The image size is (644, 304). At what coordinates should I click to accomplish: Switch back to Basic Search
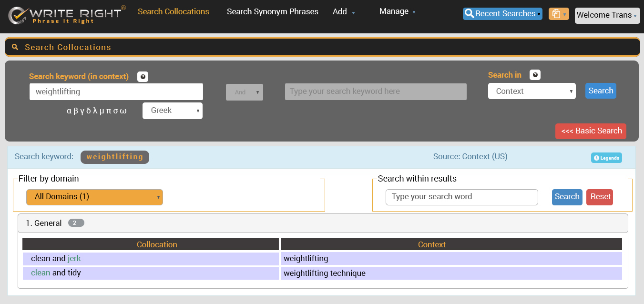pyautogui.click(x=591, y=131)
